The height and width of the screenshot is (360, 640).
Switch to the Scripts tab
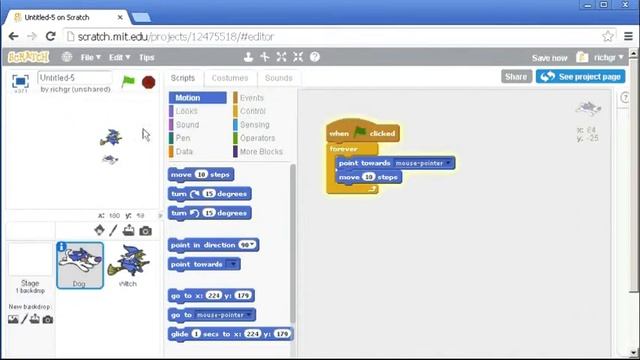pos(183,78)
